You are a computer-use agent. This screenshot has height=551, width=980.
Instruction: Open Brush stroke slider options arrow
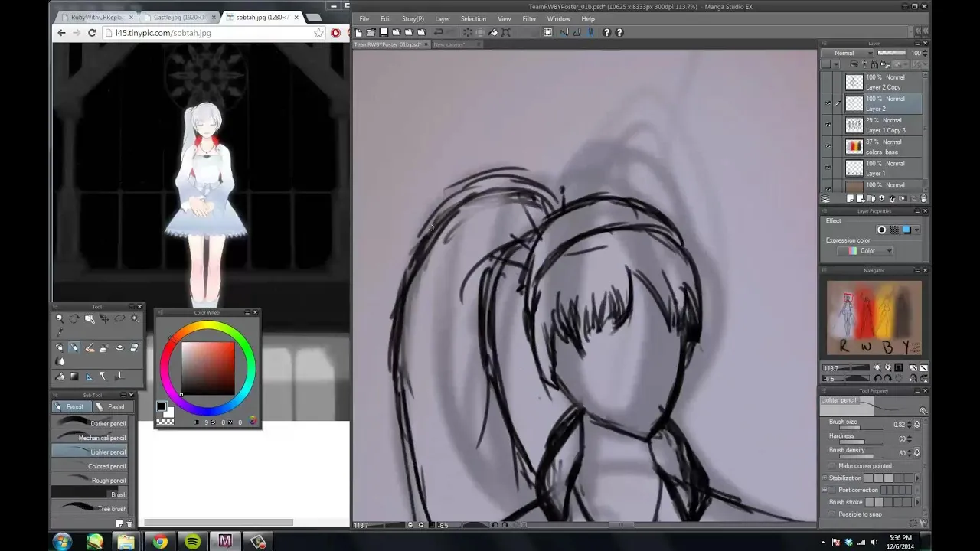point(917,502)
